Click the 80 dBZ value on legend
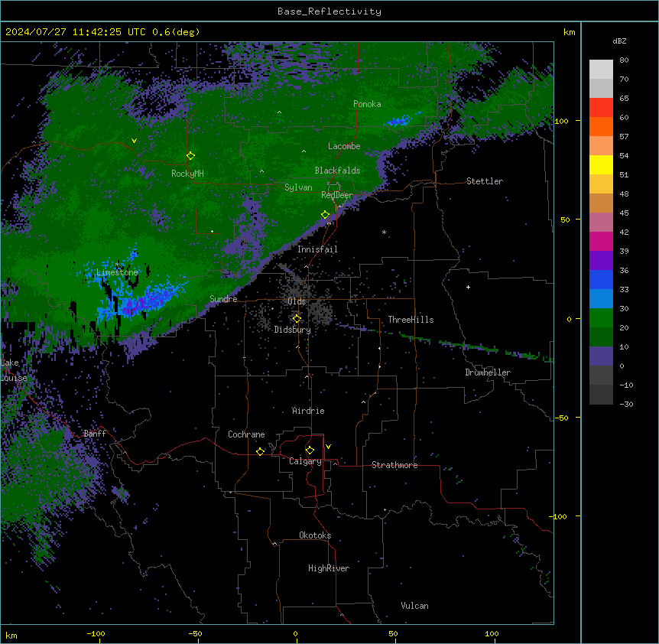The width and height of the screenshot is (659, 644). pyautogui.click(x=624, y=60)
